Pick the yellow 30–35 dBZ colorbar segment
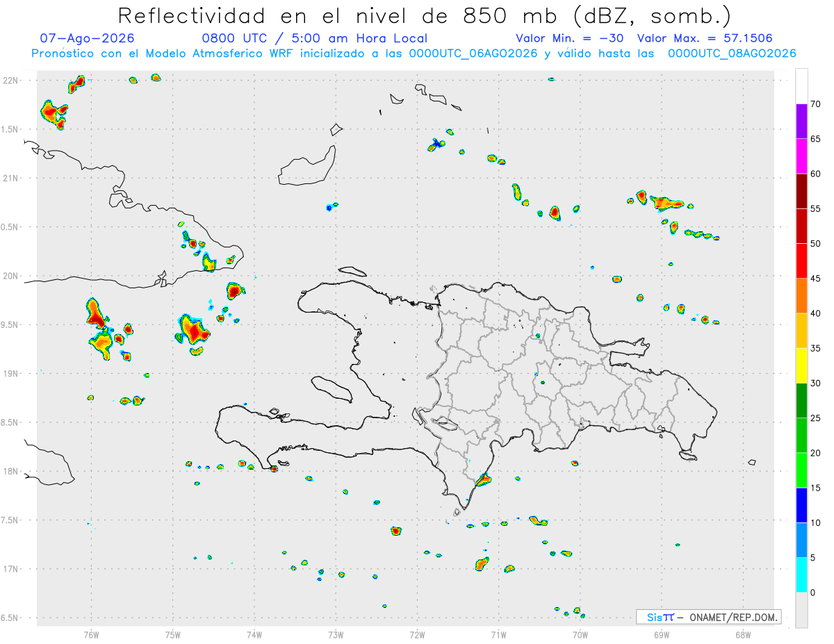The image size is (834, 644). [801, 365]
